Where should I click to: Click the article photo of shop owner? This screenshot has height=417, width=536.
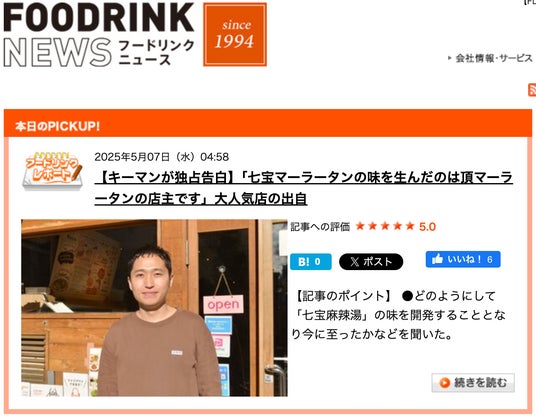[x=154, y=308]
